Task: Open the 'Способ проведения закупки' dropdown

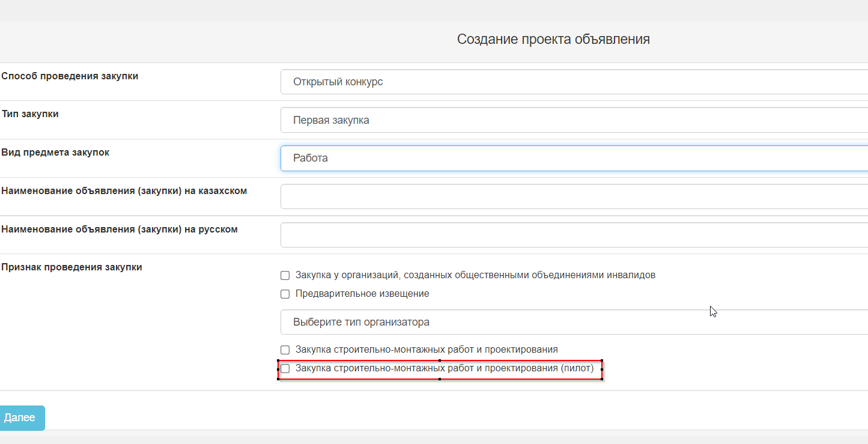Action: tap(574, 82)
